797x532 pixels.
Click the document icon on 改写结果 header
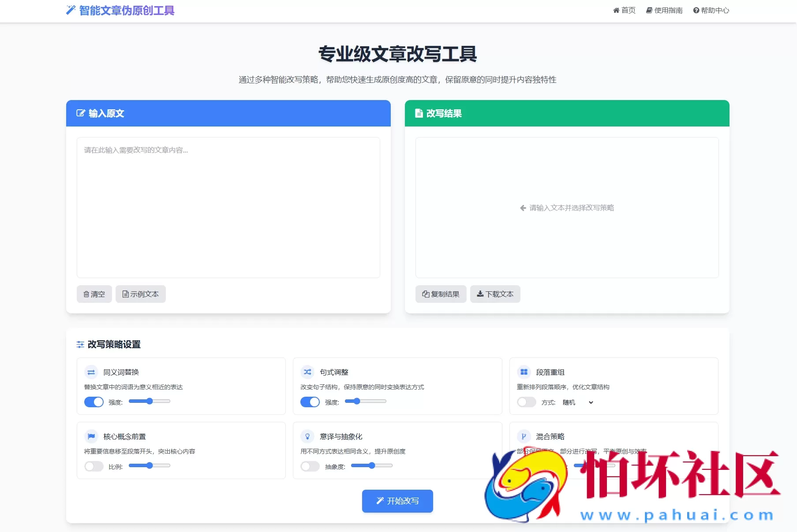[419, 113]
